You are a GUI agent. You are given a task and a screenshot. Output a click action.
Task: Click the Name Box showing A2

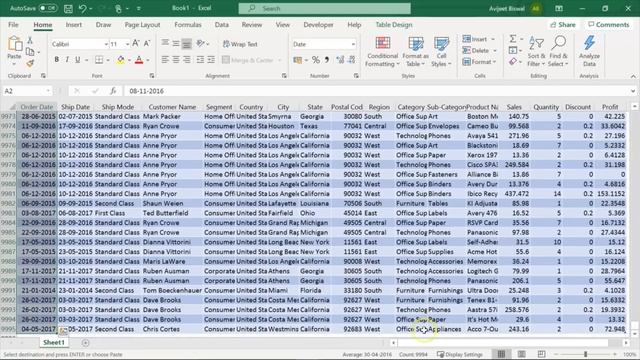(x=27, y=91)
